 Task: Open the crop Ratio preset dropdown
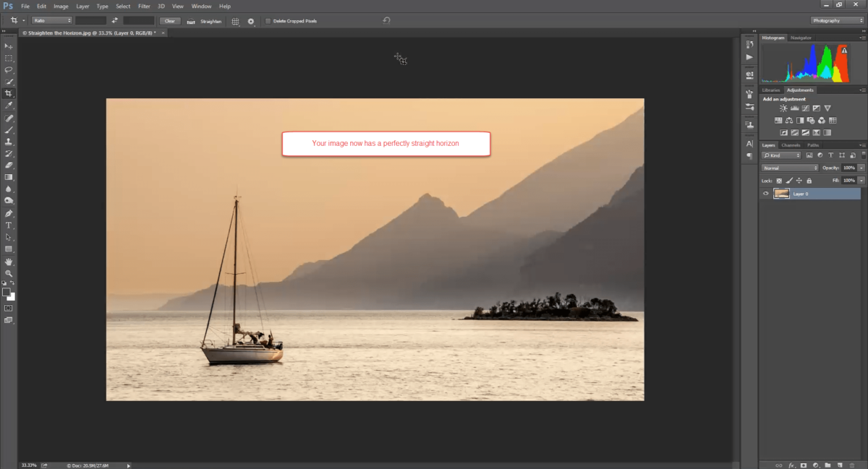coord(51,21)
